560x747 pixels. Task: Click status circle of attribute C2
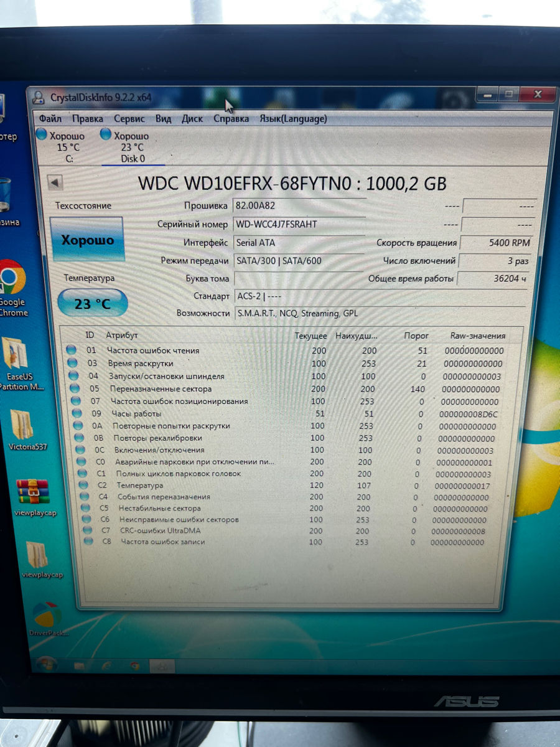tap(85, 485)
